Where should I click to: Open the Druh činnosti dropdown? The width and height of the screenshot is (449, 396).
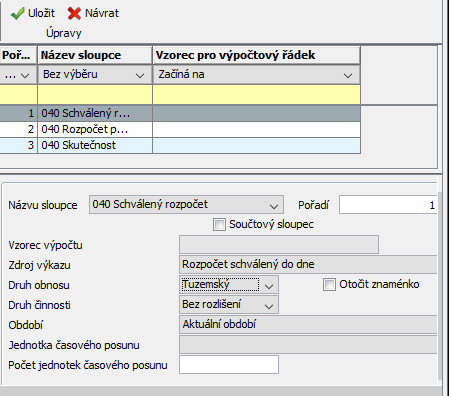click(229, 305)
